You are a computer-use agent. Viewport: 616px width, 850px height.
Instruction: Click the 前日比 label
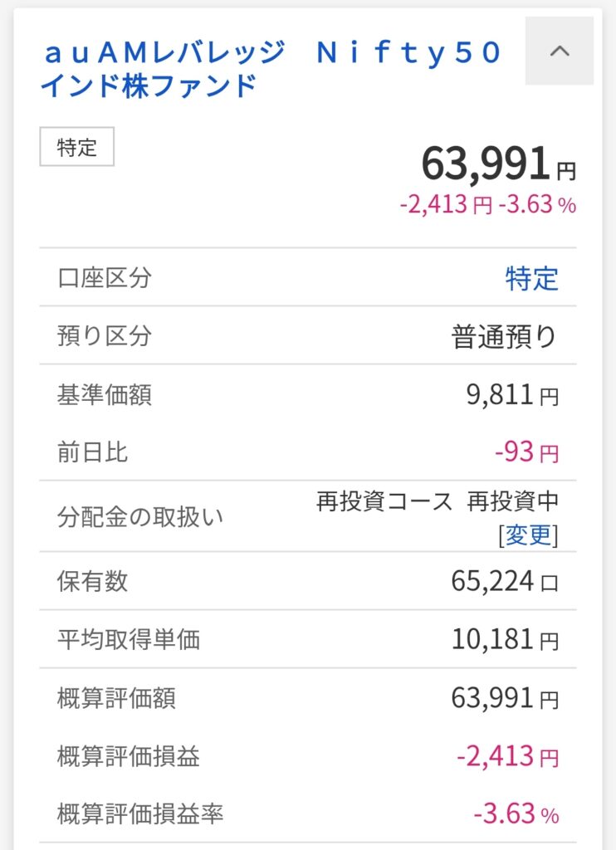[93, 453]
